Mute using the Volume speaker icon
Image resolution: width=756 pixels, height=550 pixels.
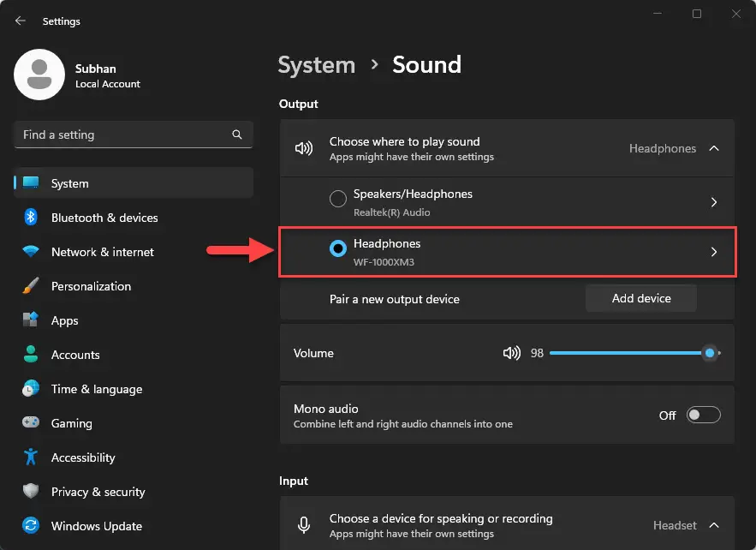pyautogui.click(x=511, y=353)
